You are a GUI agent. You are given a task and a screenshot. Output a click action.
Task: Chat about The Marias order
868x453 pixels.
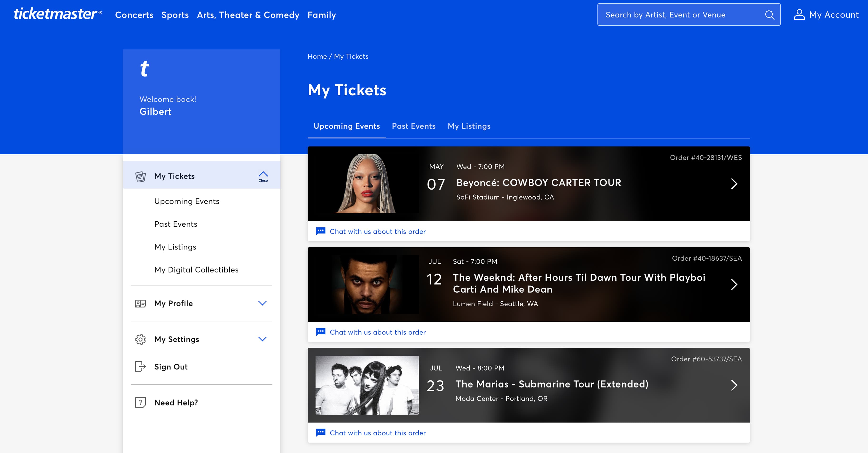[378, 433]
